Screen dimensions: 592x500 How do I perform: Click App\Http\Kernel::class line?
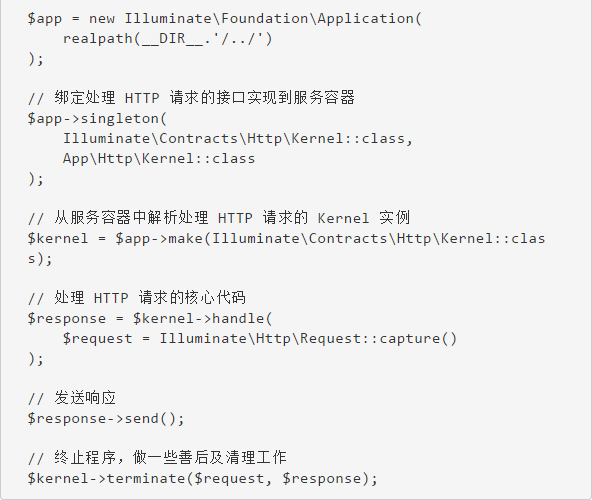(159, 158)
